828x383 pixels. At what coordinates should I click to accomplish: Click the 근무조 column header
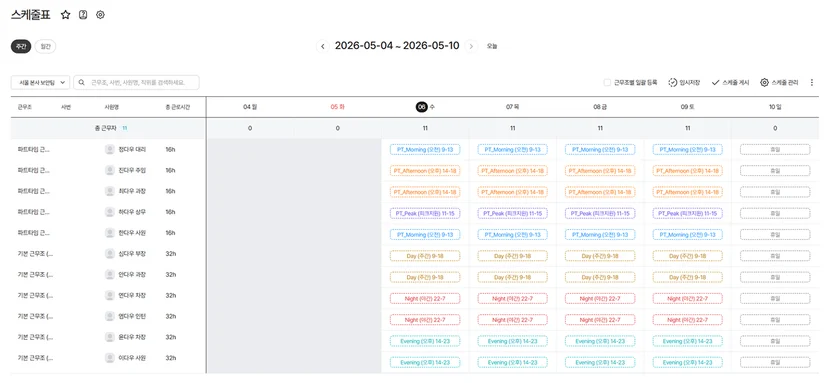[24, 107]
